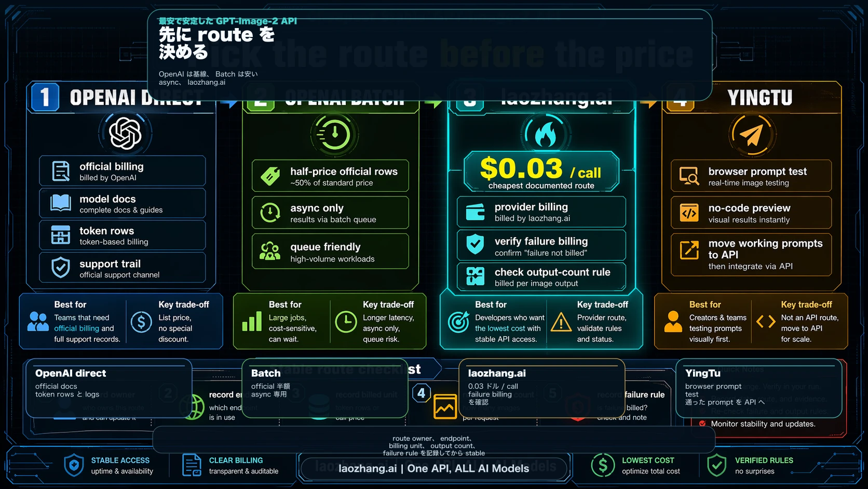Click the provider billing wallet icon
The width and height of the screenshot is (868, 489).
click(475, 212)
